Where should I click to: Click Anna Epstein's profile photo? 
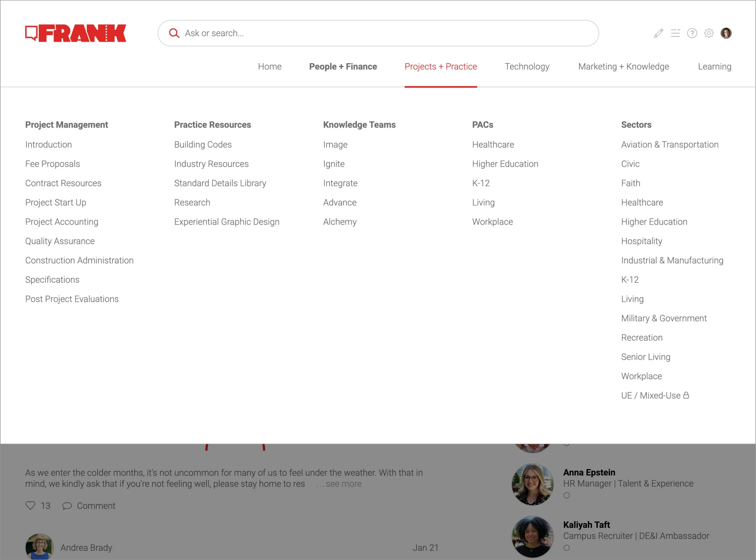[x=532, y=484]
